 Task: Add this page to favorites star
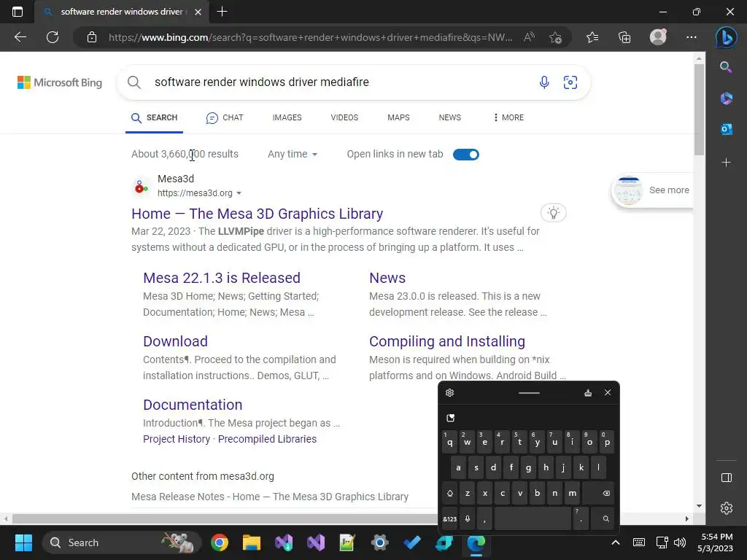click(x=555, y=37)
